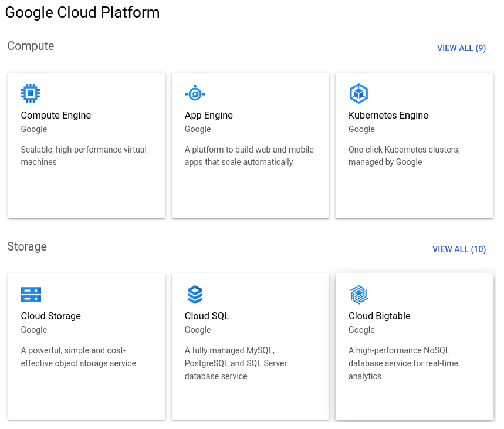The width and height of the screenshot is (504, 429).
Task: Click the Cloud SQL stacked layers icon
Action: point(195,295)
